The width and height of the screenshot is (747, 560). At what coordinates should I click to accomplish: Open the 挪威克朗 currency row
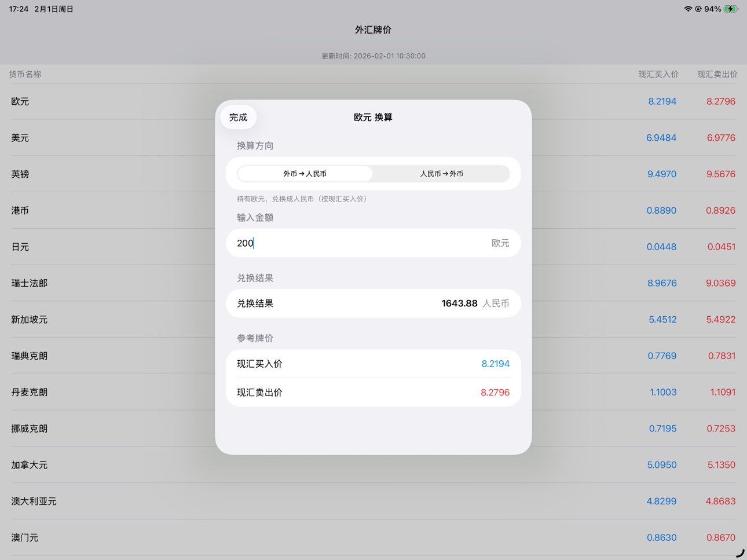[x=373, y=429]
